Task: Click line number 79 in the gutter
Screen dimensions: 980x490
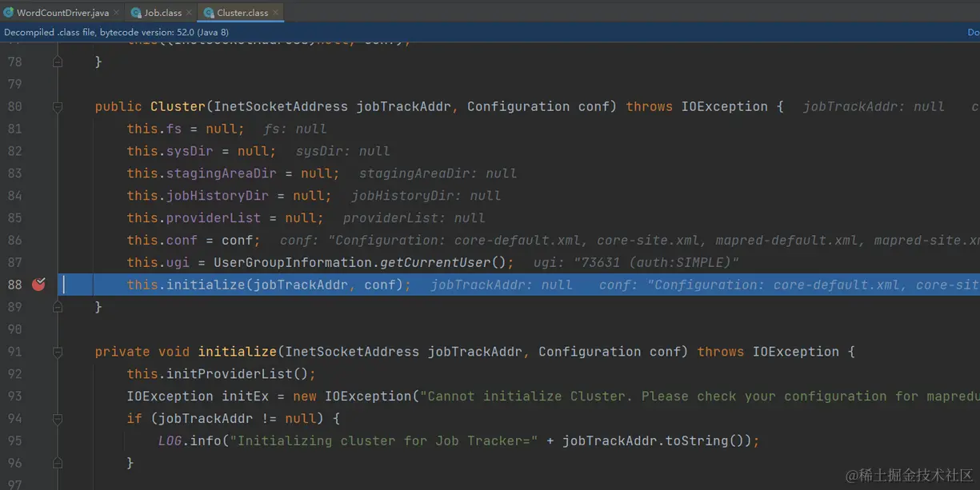Action: (14, 84)
